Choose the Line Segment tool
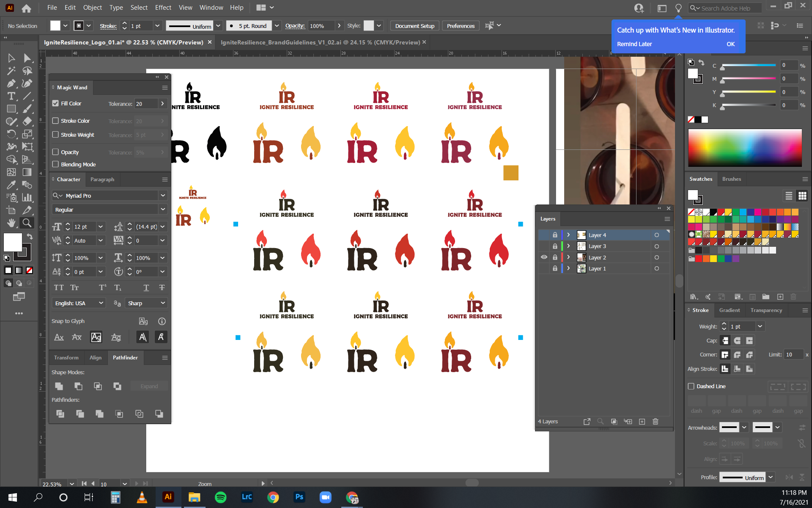The image size is (812, 508). click(27, 96)
